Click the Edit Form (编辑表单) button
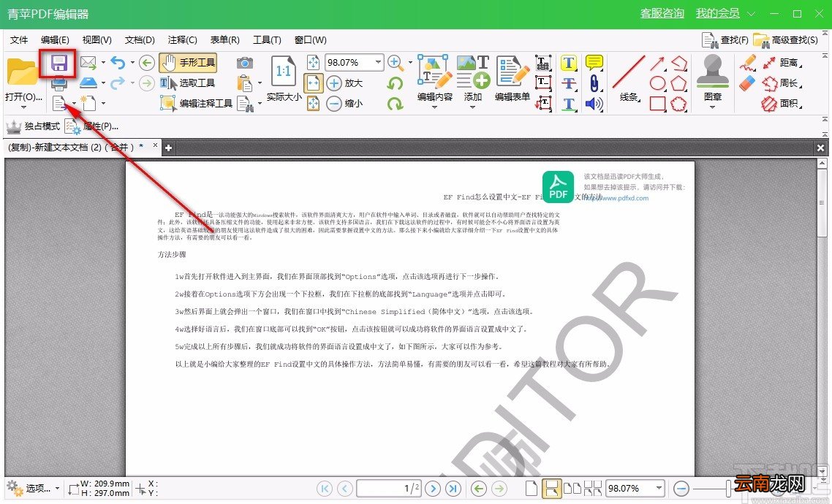 click(512, 79)
